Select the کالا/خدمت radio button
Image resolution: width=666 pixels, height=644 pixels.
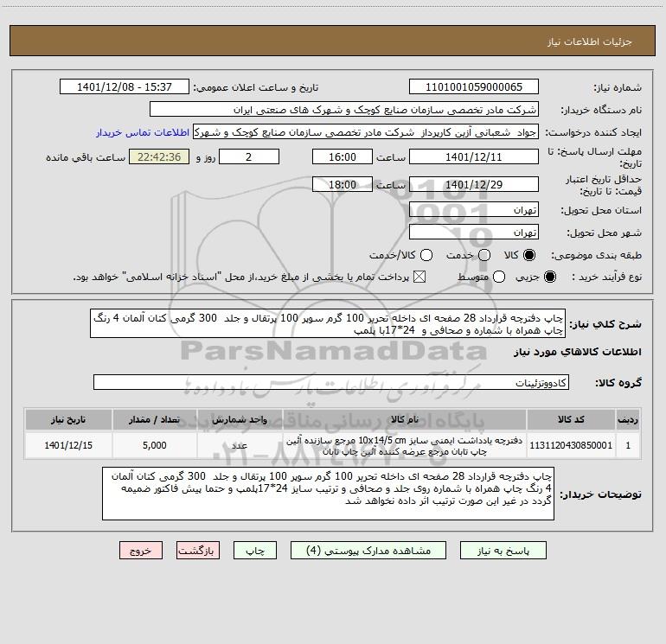(426, 255)
